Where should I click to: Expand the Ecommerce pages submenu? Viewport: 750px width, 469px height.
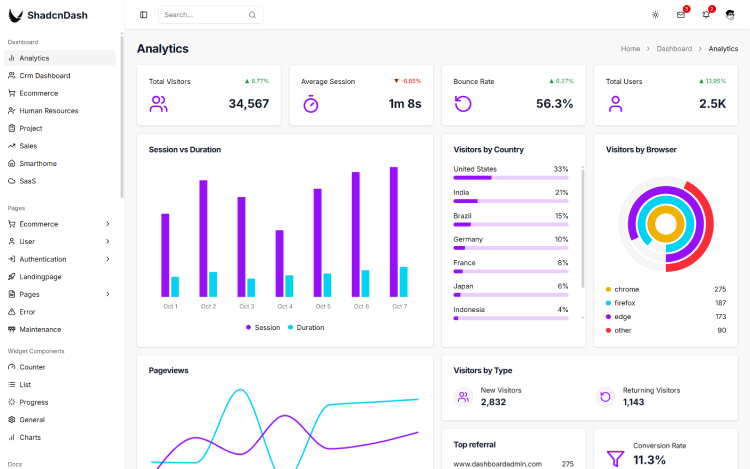tap(107, 224)
